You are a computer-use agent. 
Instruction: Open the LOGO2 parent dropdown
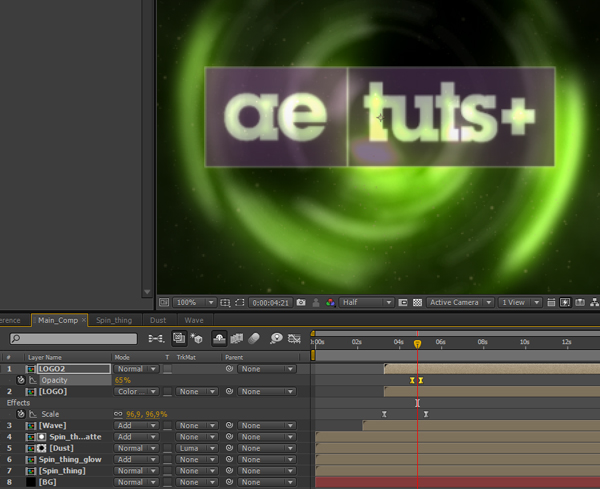(x=267, y=369)
